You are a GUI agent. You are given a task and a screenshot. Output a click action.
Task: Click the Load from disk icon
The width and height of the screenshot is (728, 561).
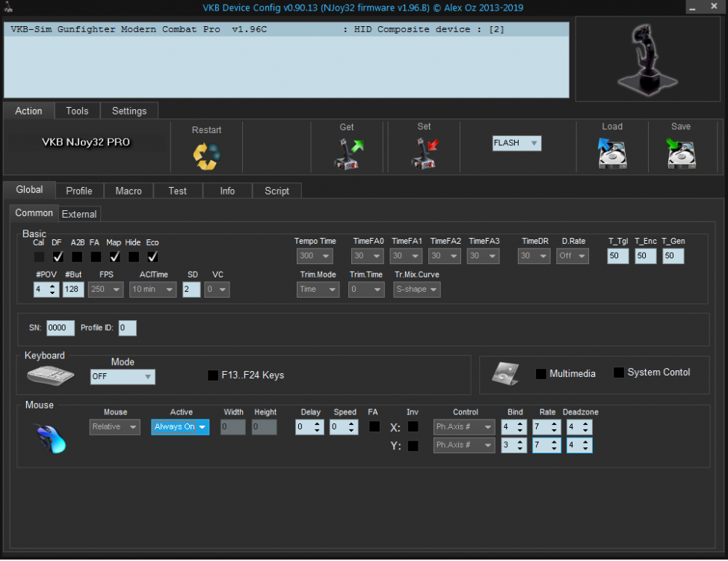(611, 153)
